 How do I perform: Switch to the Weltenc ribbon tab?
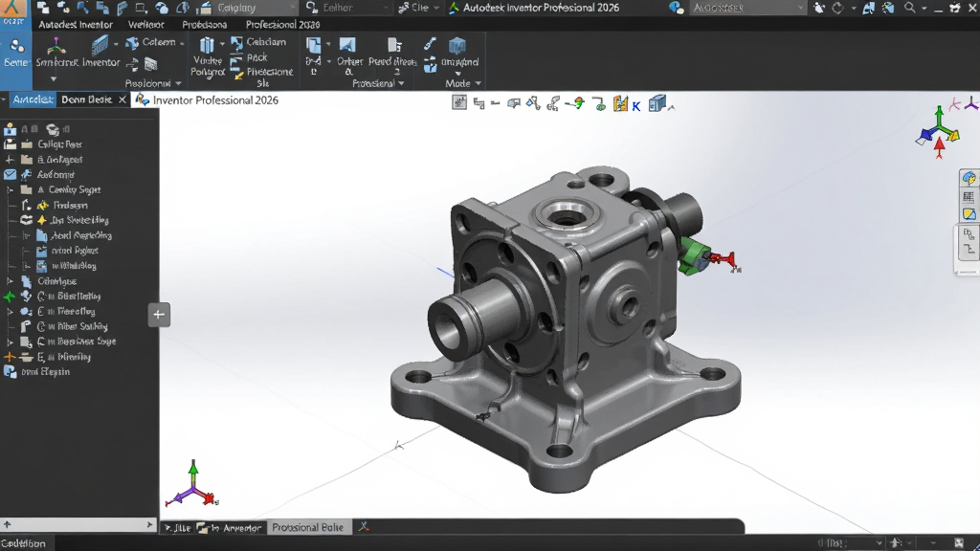tap(145, 24)
